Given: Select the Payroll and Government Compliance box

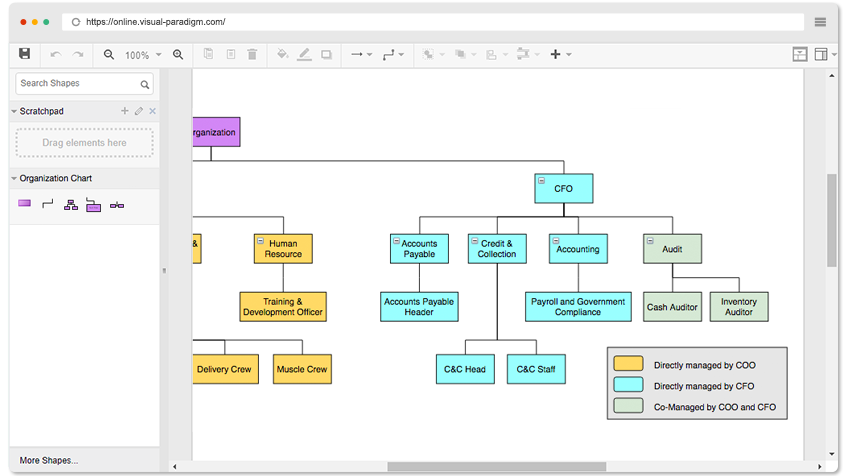Looking at the screenshot, I should point(578,307).
